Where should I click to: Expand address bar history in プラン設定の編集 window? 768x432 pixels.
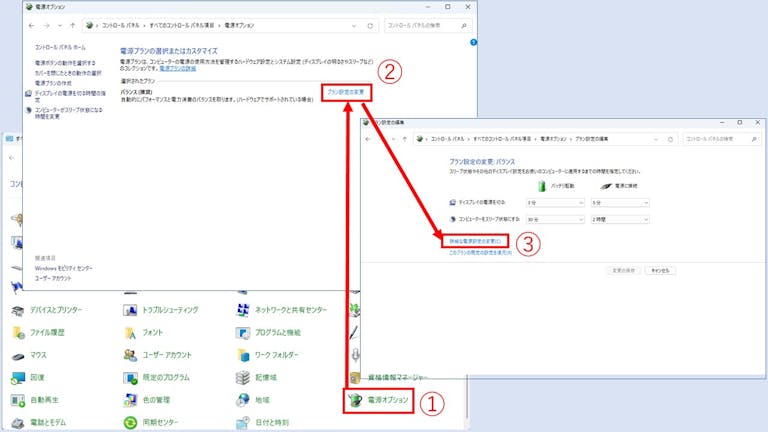click(x=656, y=139)
